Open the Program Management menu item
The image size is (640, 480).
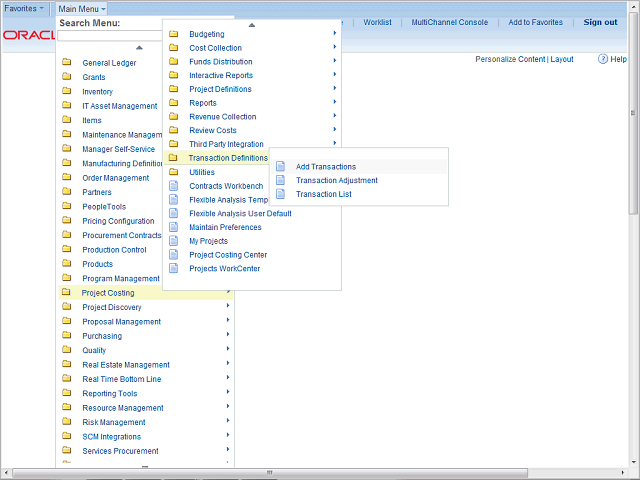click(121, 279)
